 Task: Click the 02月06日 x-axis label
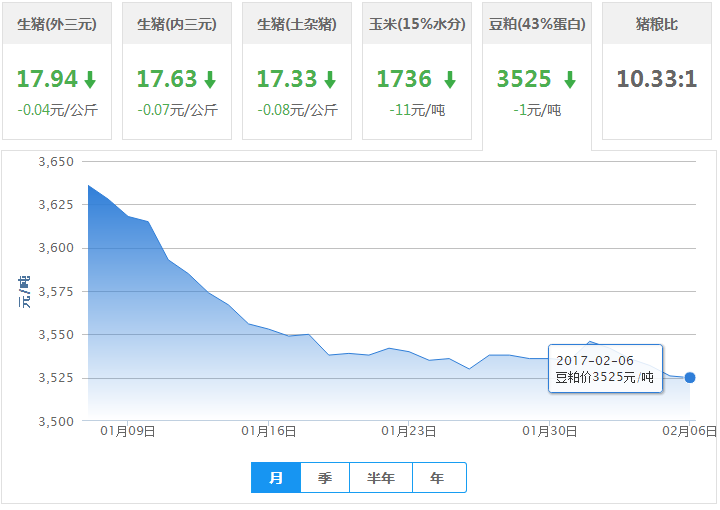pyautogui.click(x=689, y=432)
